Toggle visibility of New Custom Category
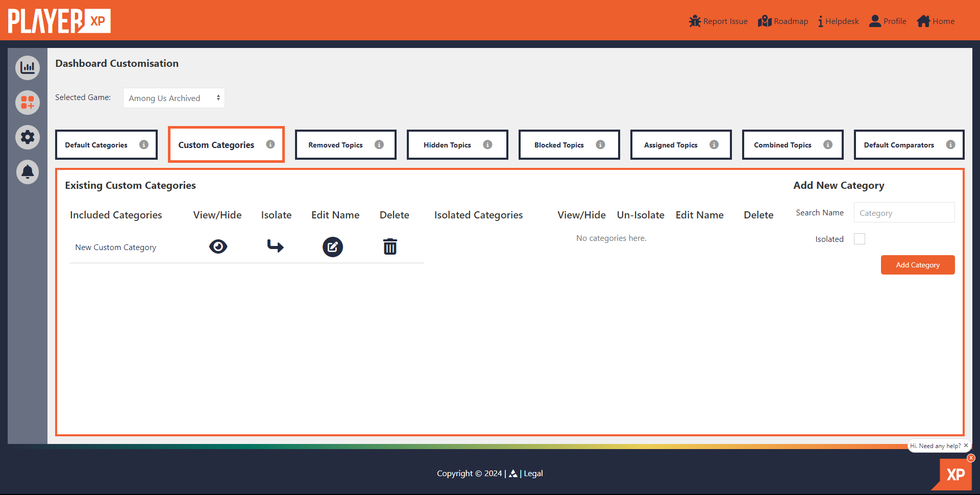980x495 pixels. tap(218, 246)
